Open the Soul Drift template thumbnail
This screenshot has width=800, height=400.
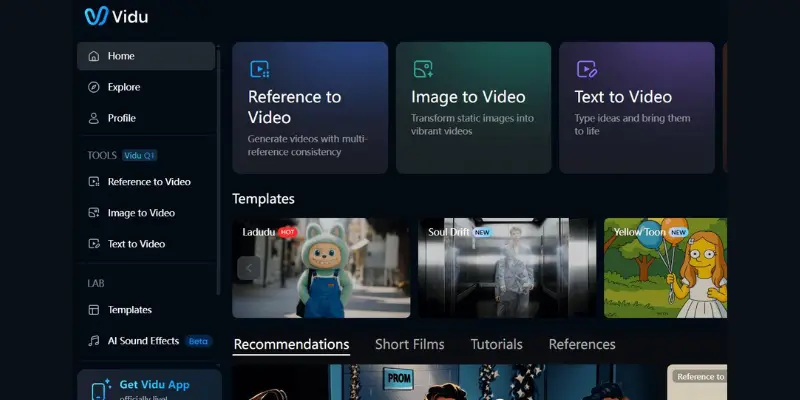507,268
